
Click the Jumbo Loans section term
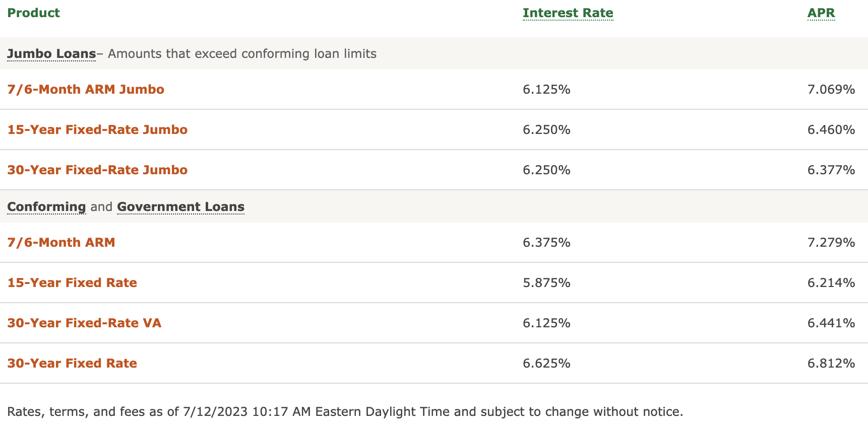(51, 54)
